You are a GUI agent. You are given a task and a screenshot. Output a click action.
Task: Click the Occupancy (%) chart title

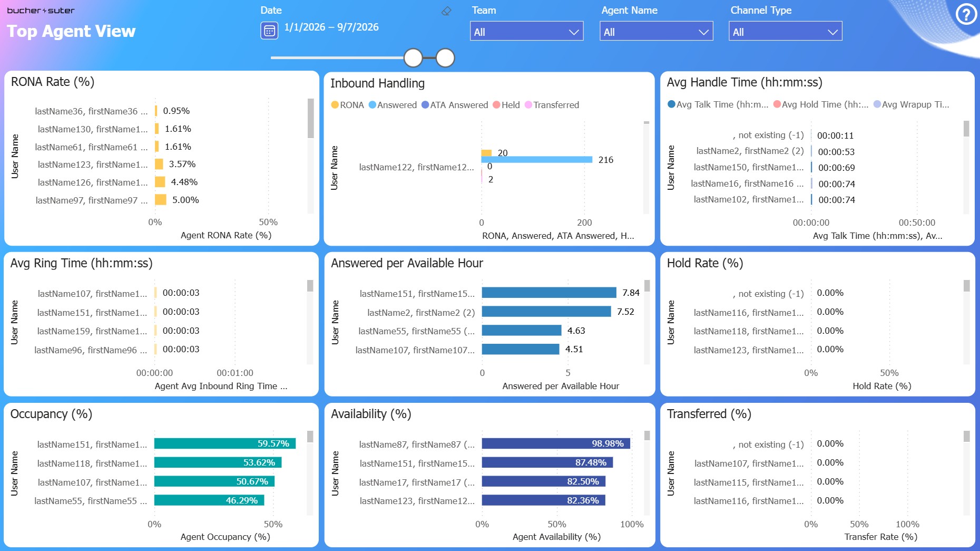coord(51,414)
